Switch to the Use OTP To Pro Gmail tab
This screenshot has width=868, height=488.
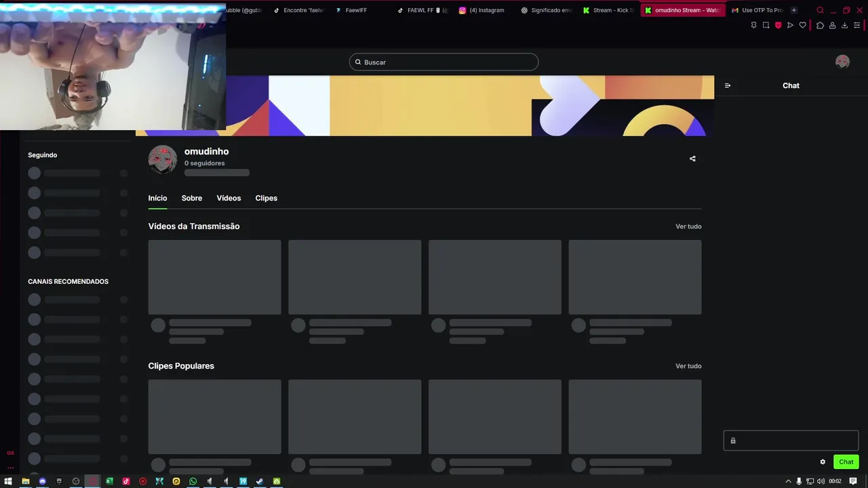click(757, 10)
